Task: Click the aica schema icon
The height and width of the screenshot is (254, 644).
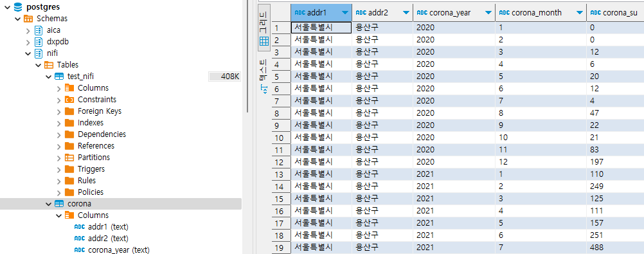Action: coord(39,30)
